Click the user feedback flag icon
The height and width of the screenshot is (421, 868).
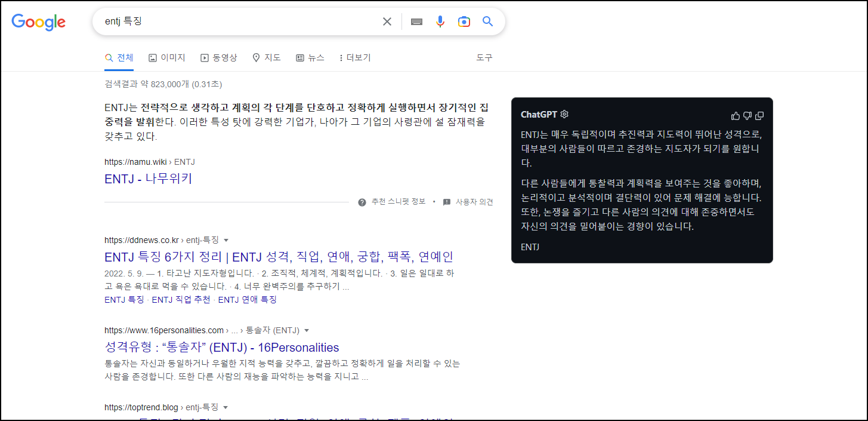point(446,202)
